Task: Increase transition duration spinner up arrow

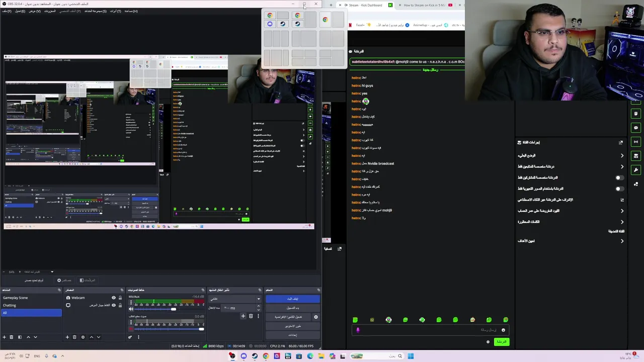Action: pos(259,305)
